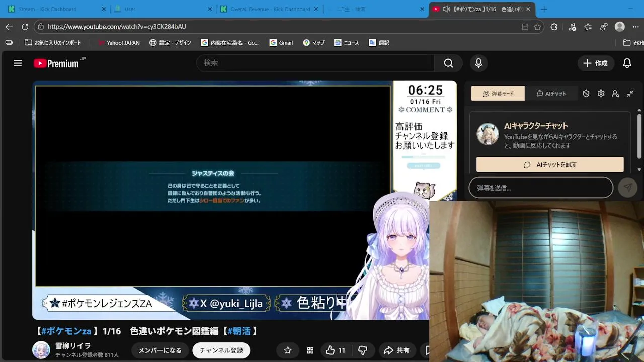Open the favorites list icon in the toolbar
644x362 pixels.
tap(588, 27)
